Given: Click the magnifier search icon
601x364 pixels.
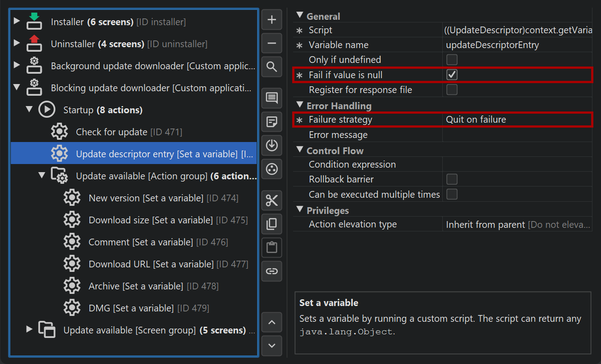Looking at the screenshot, I should click(x=272, y=67).
